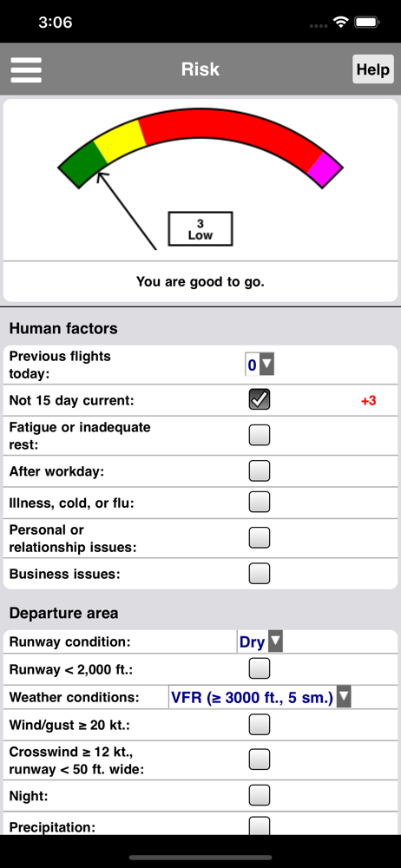
Task: Check the Crosswind ≥ 12 kt. box
Action: click(260, 759)
